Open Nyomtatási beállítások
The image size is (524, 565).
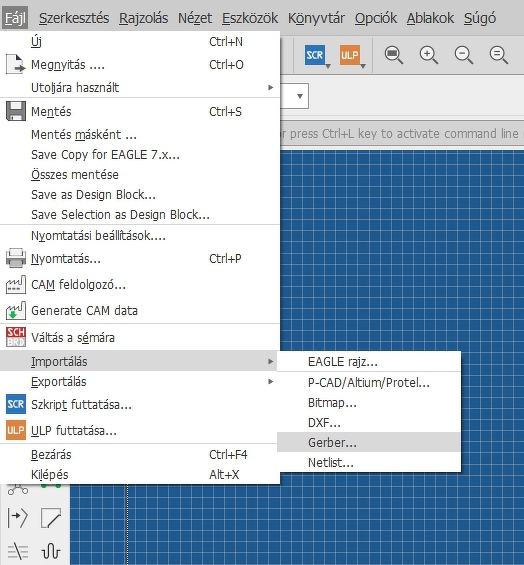pos(140,236)
